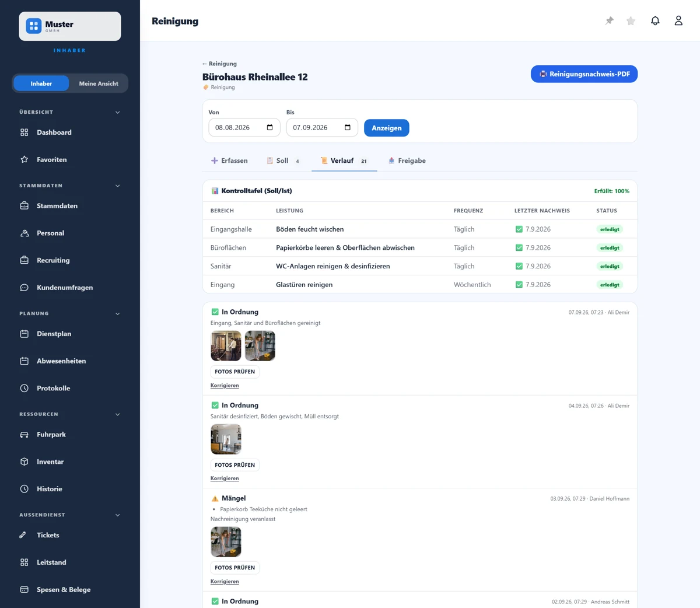Viewport: 700px width, 608px height.
Task: Click Korrigieren for 04.09.26 entry
Action: pyautogui.click(x=225, y=478)
